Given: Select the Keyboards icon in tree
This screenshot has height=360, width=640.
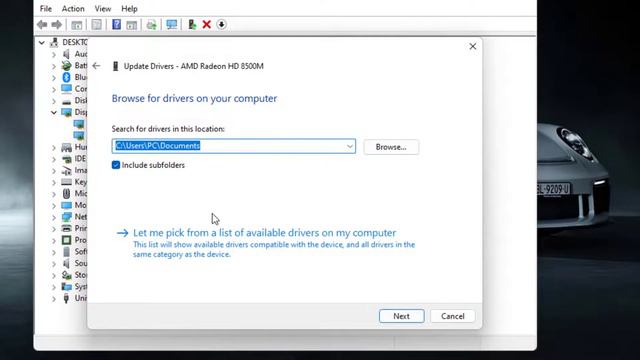Looking at the screenshot, I should [66, 182].
